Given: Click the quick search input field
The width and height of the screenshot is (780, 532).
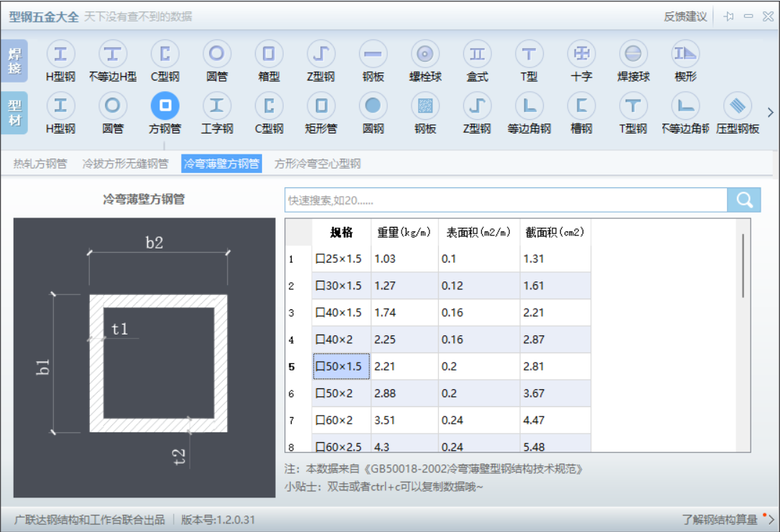Looking at the screenshot, I should pyautogui.click(x=506, y=200).
